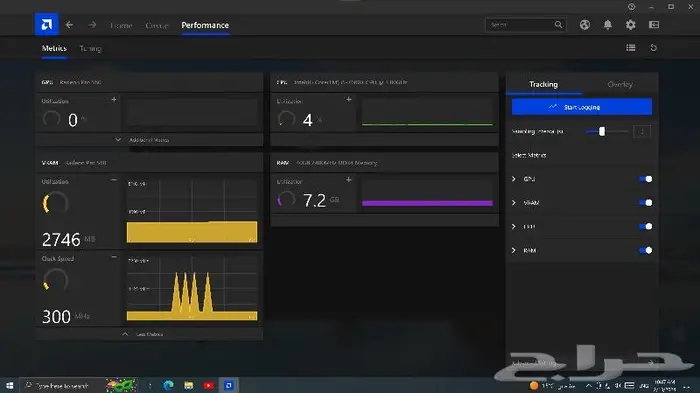Adjust the Sampling Interval slider handle

click(602, 131)
